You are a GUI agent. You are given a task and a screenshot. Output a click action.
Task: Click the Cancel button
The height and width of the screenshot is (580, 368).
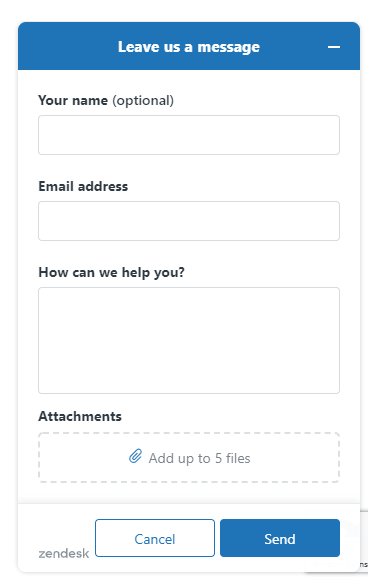pyautogui.click(x=155, y=538)
